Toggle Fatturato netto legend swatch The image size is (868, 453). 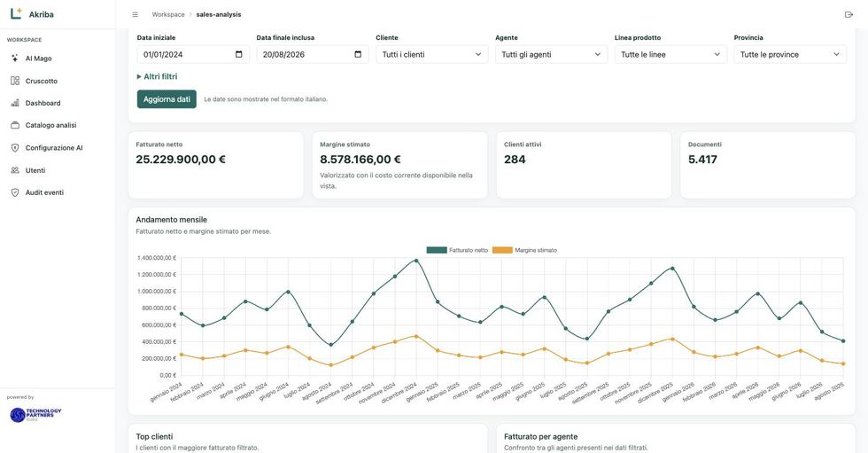pyautogui.click(x=436, y=250)
